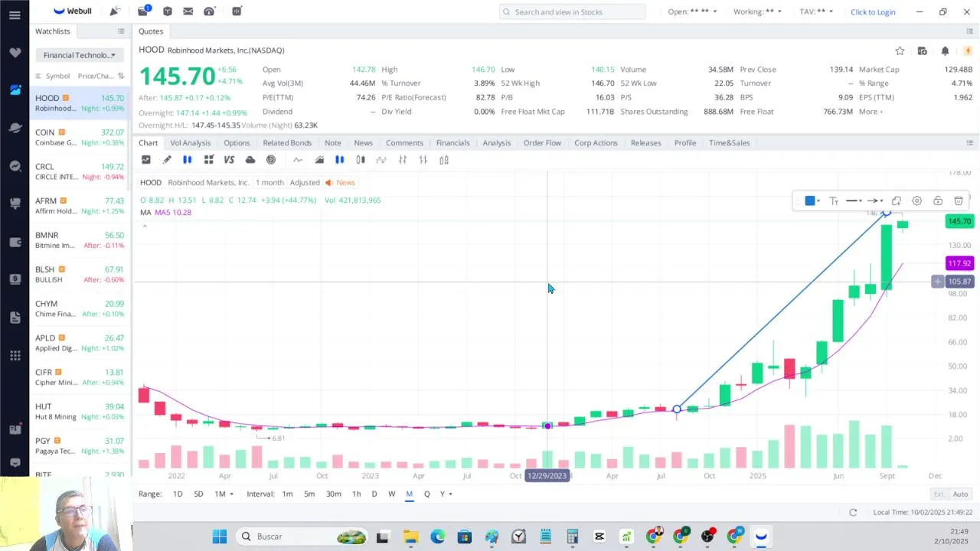This screenshot has width=980, height=551.
Task: Open the text style tool in drawing toolbar
Action: (834, 201)
